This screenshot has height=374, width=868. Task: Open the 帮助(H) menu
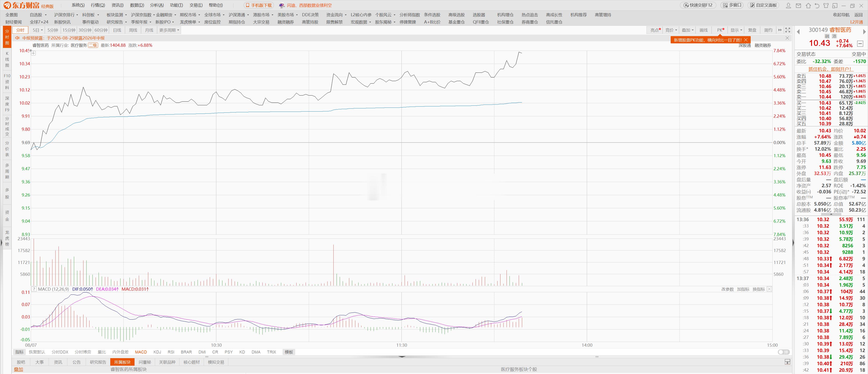point(216,5)
